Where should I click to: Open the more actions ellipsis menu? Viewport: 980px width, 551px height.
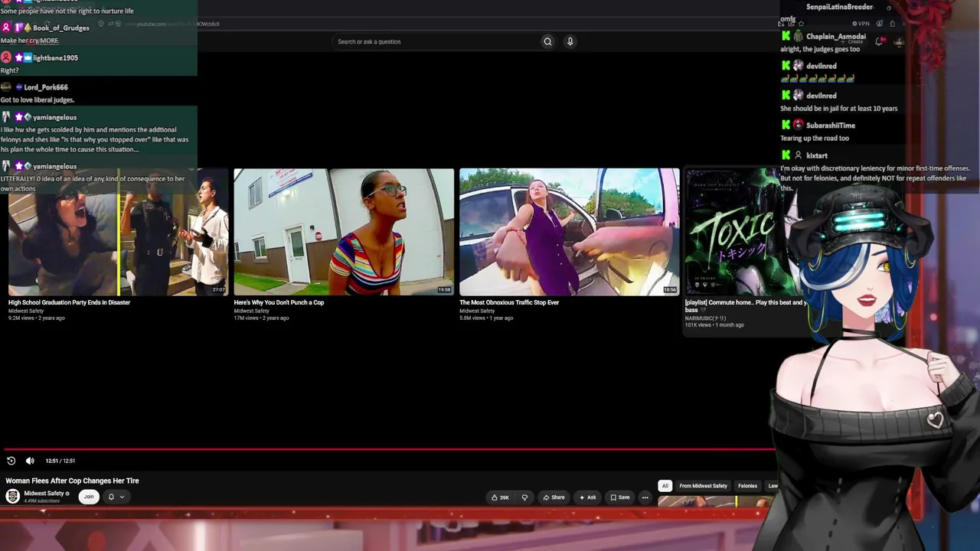645,497
